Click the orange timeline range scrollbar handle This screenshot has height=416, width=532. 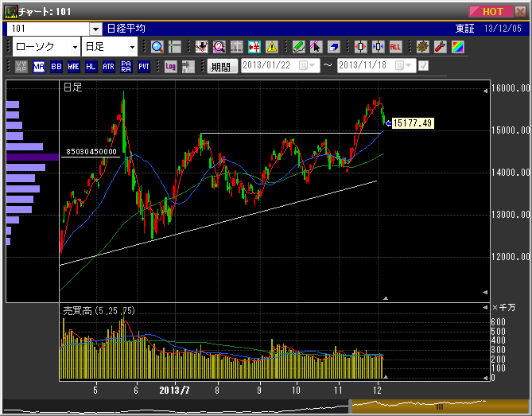coord(439,406)
